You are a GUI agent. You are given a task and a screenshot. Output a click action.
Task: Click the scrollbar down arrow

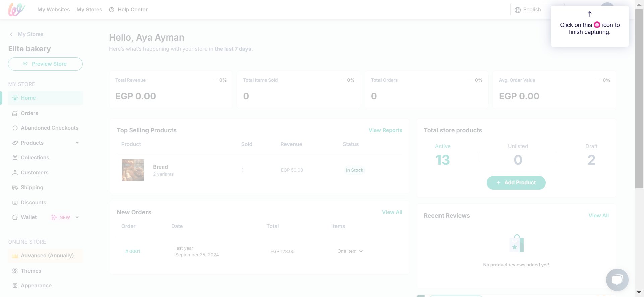pos(639,292)
